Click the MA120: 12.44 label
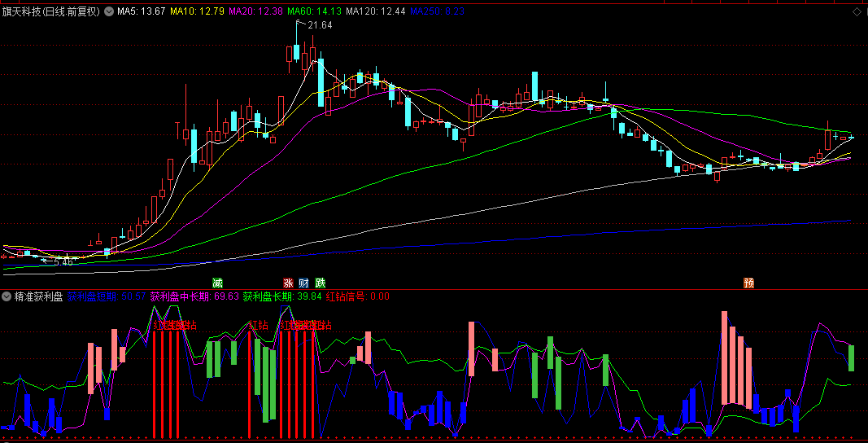This screenshot has height=443, width=868. pyautogui.click(x=376, y=11)
